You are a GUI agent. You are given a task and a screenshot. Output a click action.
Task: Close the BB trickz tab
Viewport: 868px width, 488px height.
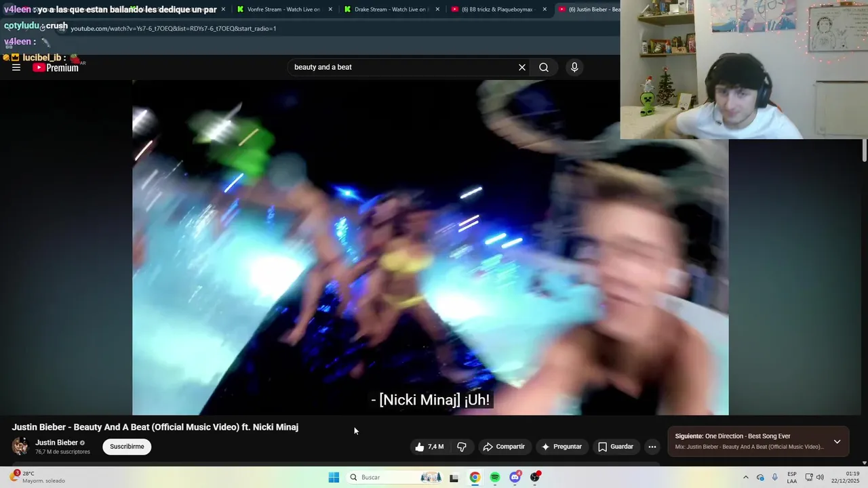pos(545,9)
